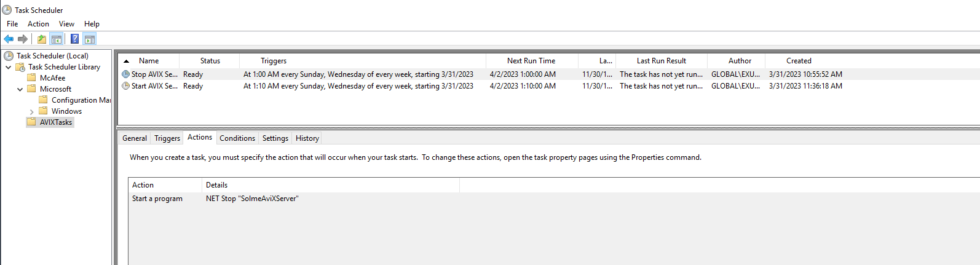Select the Start a program action row
The width and height of the screenshot is (980, 265).
pos(157,199)
